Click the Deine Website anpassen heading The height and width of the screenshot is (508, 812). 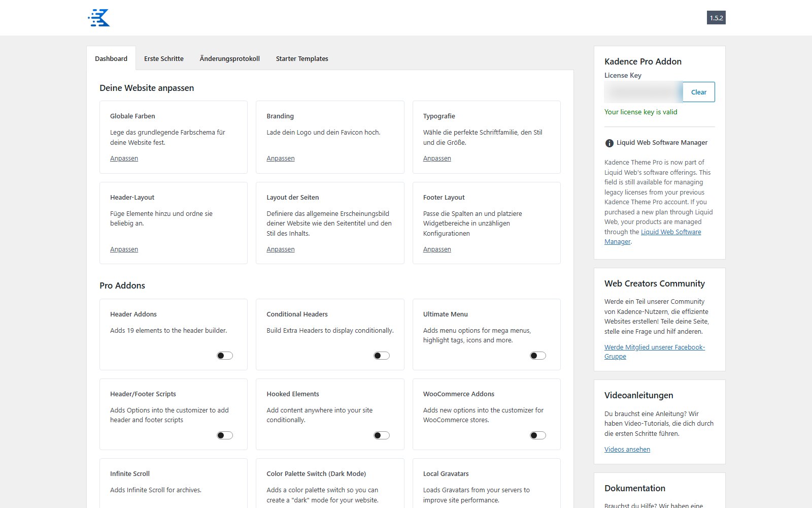point(147,88)
